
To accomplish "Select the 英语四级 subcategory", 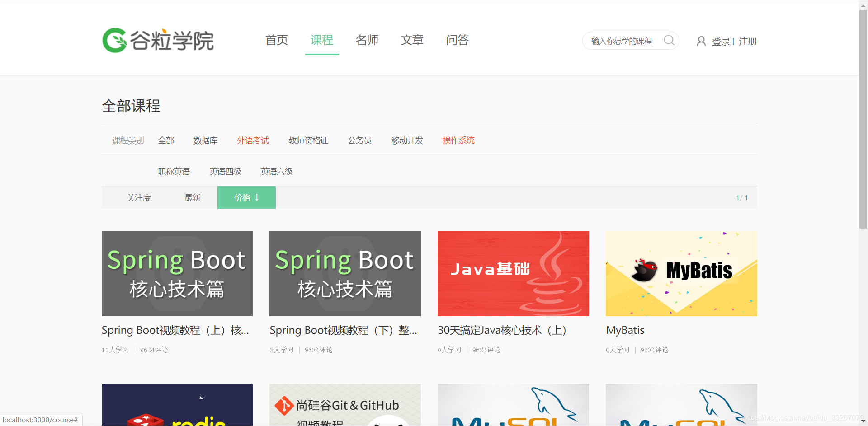I will [226, 172].
